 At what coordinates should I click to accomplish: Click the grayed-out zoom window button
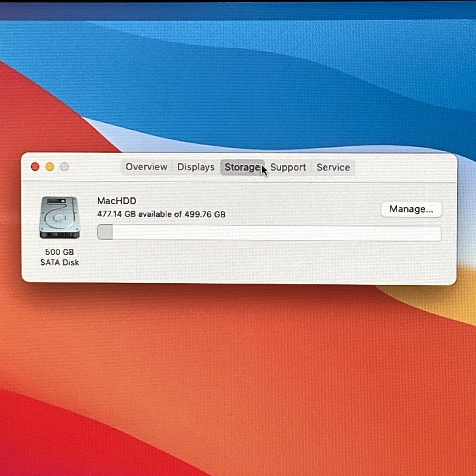coord(65,167)
